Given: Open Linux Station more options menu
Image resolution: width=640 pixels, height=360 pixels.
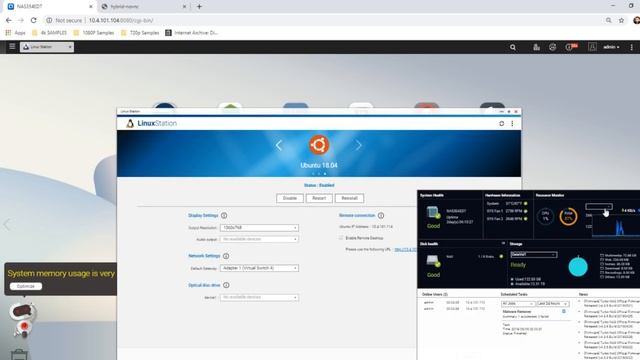Looking at the screenshot, I should (x=512, y=123).
